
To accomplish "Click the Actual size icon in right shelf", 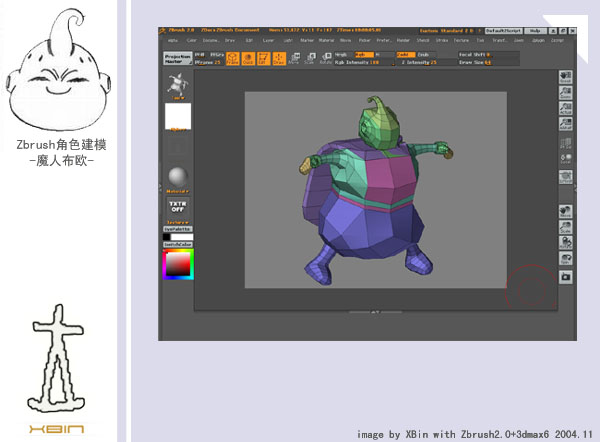I will (x=566, y=108).
